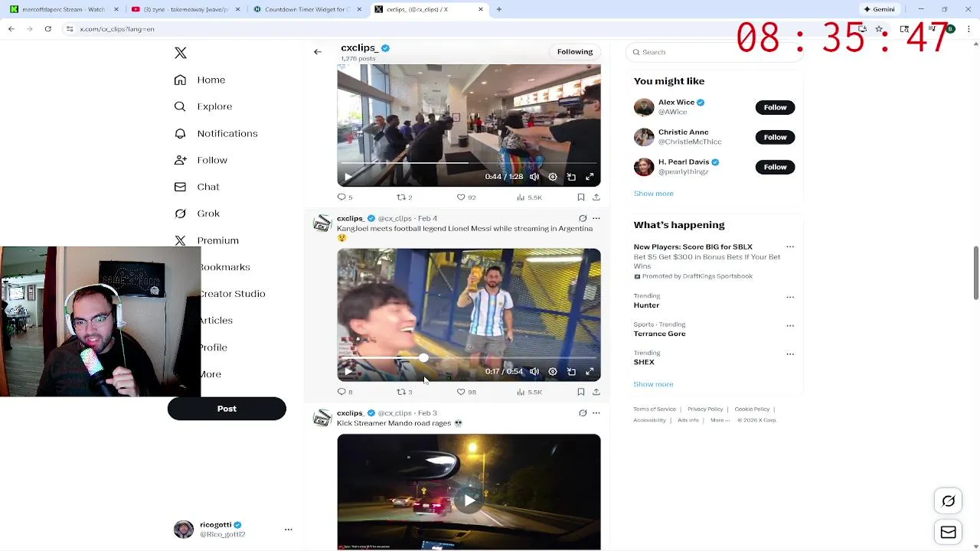Click the Search input field

click(x=714, y=52)
